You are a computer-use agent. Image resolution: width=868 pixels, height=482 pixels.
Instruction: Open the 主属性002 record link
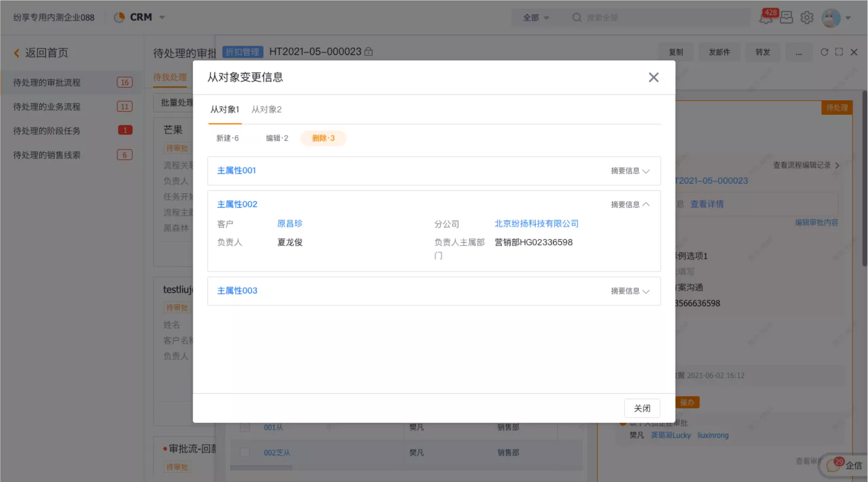click(x=237, y=204)
